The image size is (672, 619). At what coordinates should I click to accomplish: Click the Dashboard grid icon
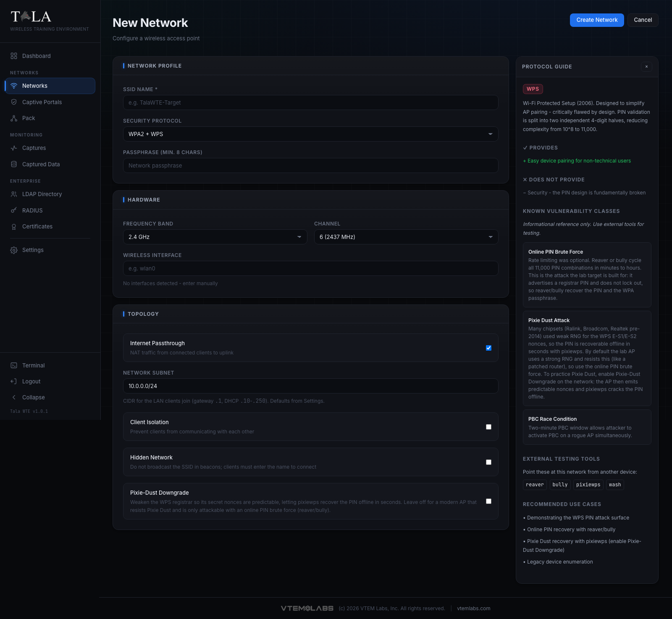tap(14, 56)
